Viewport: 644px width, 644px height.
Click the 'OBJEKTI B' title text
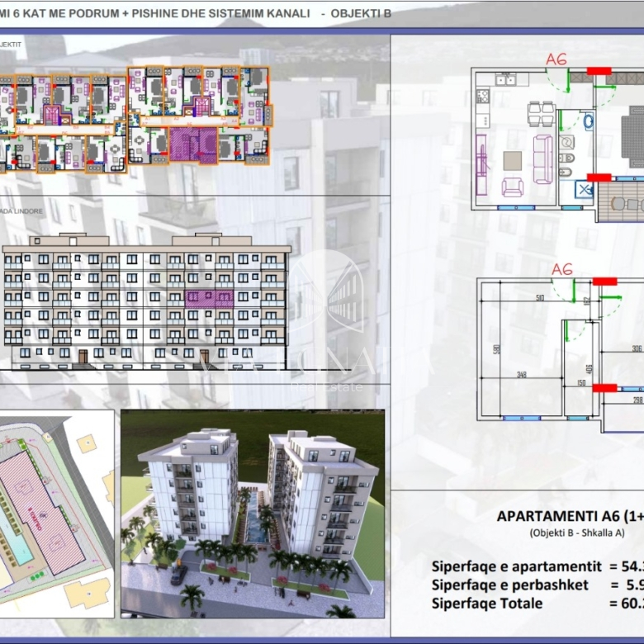361,13
